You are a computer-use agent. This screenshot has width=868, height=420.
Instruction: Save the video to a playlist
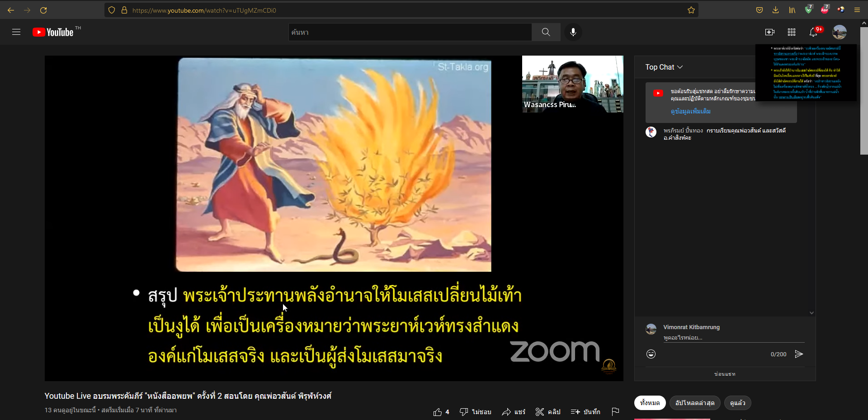[585, 412]
